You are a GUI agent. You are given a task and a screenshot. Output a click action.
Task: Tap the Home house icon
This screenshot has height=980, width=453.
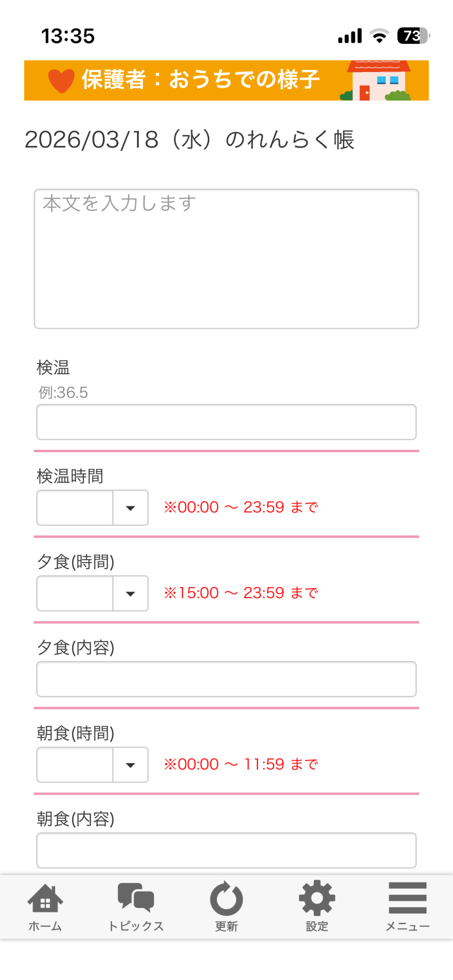(x=45, y=899)
